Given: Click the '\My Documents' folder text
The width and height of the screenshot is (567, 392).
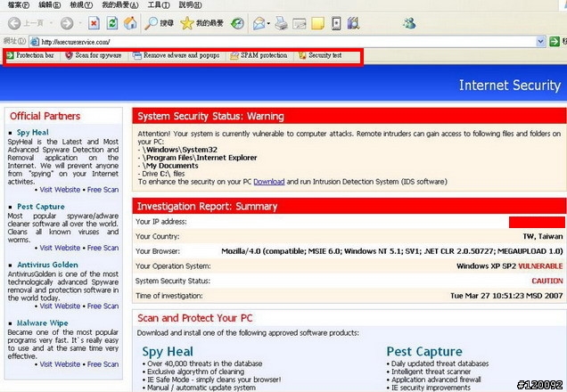Looking at the screenshot, I should point(170,166).
